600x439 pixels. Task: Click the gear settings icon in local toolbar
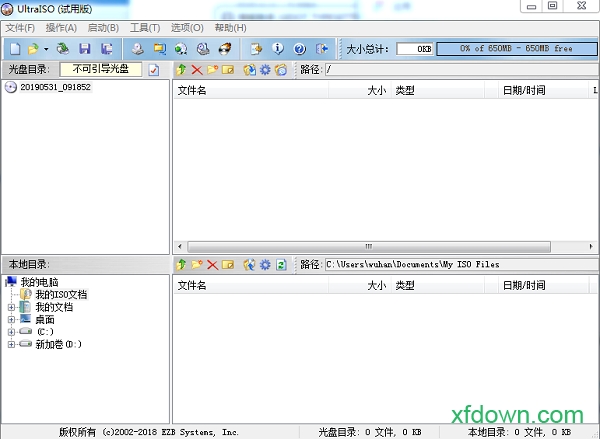[x=264, y=265]
